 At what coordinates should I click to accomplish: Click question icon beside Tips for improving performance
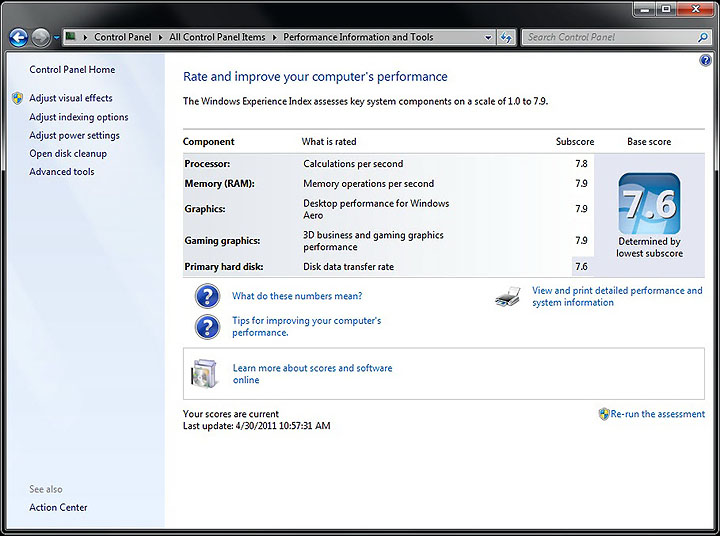pos(207,327)
